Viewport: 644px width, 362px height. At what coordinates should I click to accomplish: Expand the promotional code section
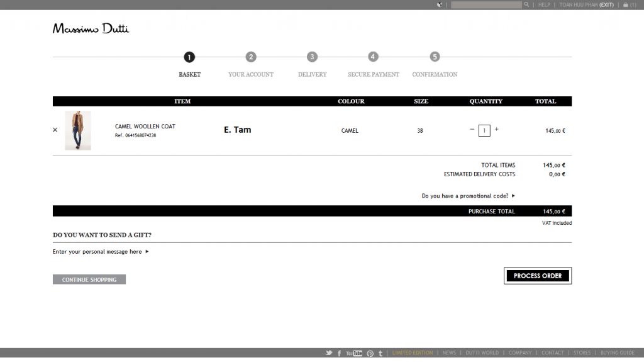click(468, 196)
